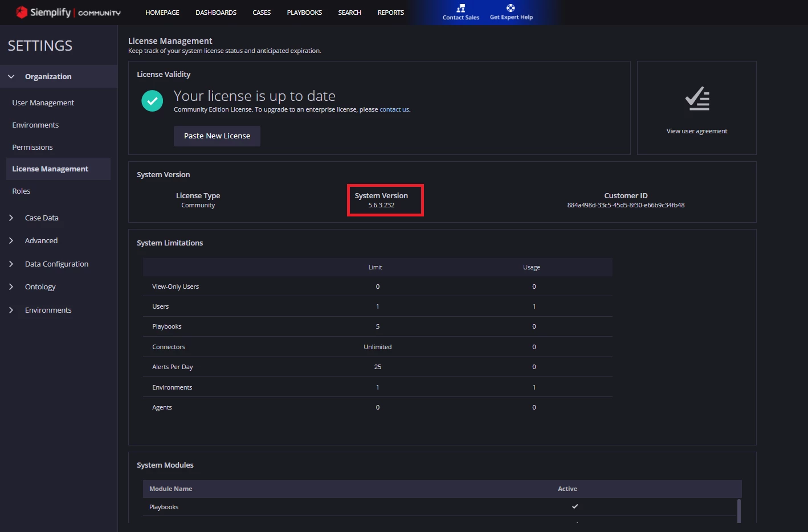Click the Agents row label
Image resolution: width=808 pixels, height=532 pixels.
tap(162, 407)
